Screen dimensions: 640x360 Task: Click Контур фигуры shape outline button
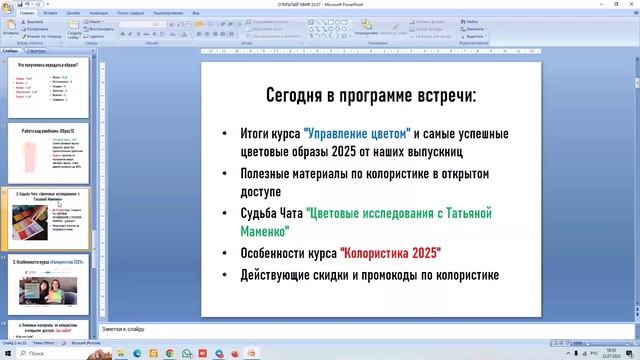427,29
